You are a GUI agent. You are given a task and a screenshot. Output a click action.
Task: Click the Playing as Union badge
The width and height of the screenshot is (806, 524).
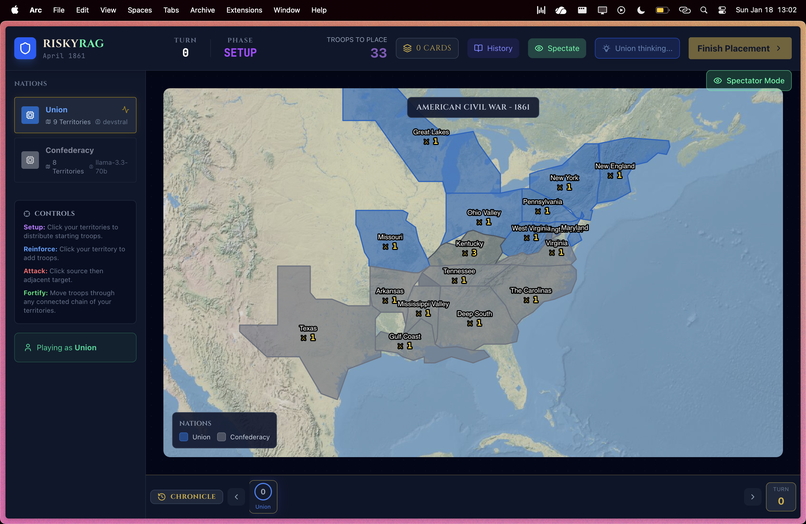(76, 348)
